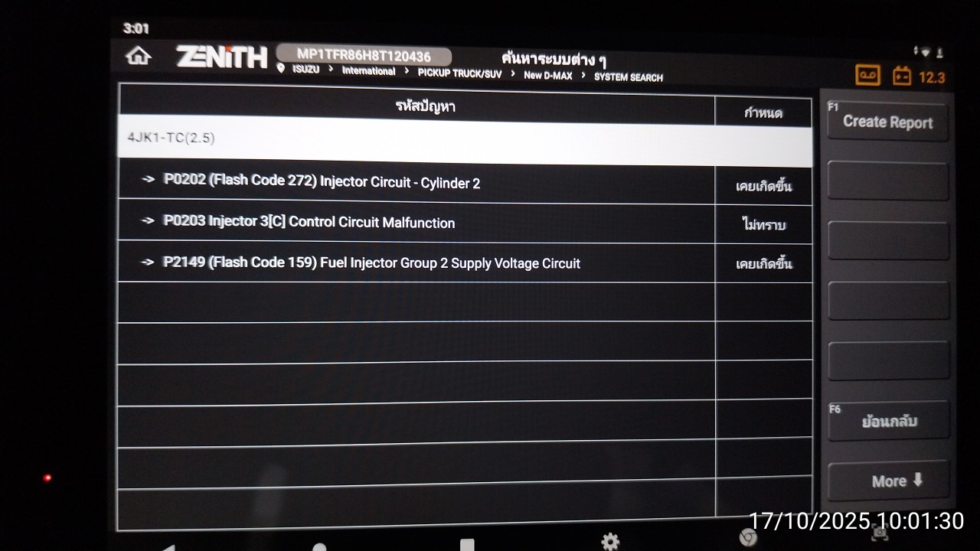Tap the vehicle battery voltage icon
Image resolution: width=980 pixels, height=551 pixels.
902,76
